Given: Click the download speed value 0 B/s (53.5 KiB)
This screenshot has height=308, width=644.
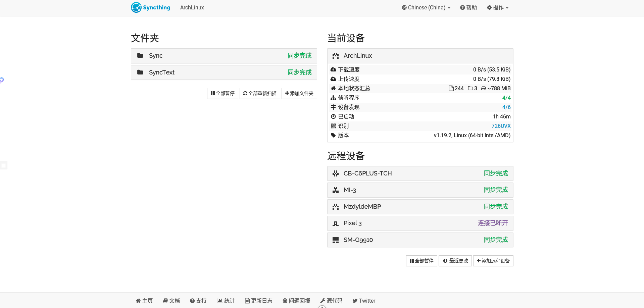Looking at the screenshot, I should click(492, 69).
